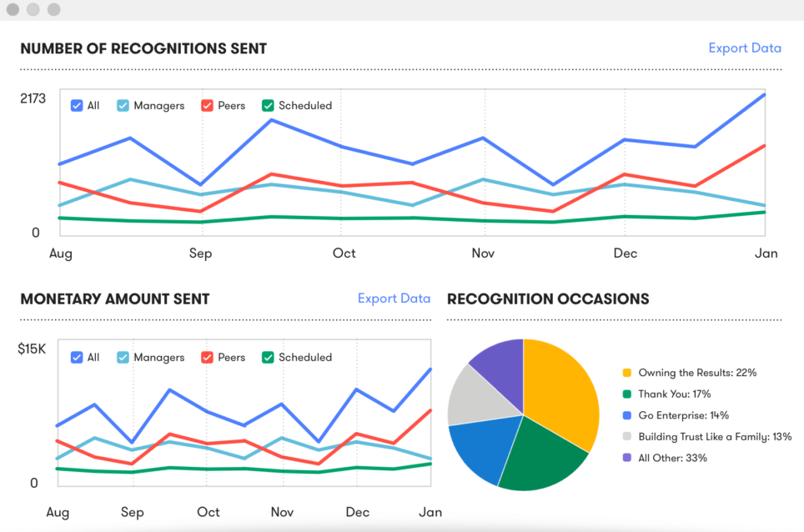Click the 'All Other: 33%' label
804x532 pixels.
(x=672, y=458)
